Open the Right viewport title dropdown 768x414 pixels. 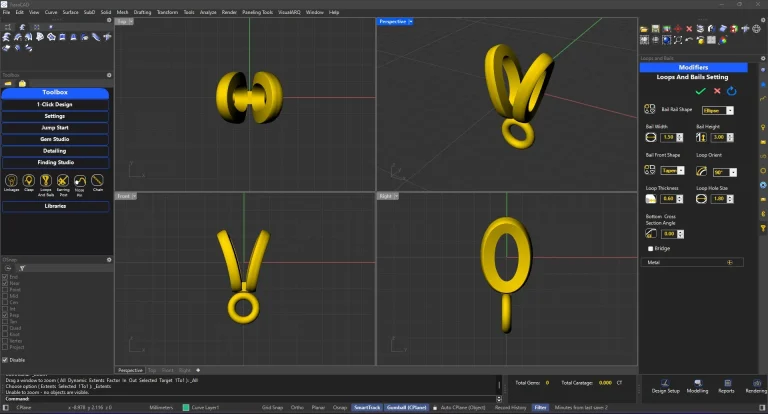396,196
